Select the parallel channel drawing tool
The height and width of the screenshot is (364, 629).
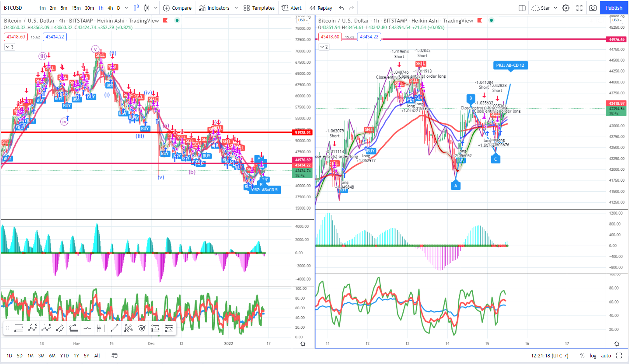(x=60, y=328)
